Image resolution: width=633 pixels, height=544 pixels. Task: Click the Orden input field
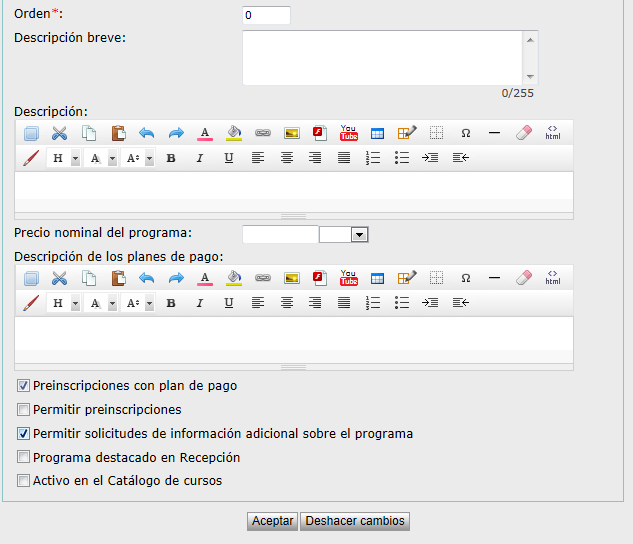point(266,15)
